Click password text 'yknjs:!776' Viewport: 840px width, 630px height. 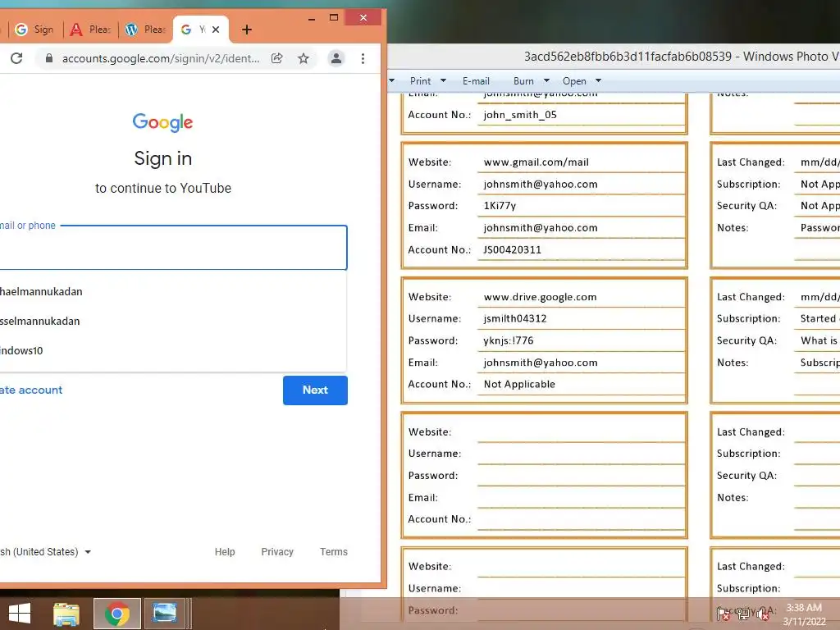509,340
